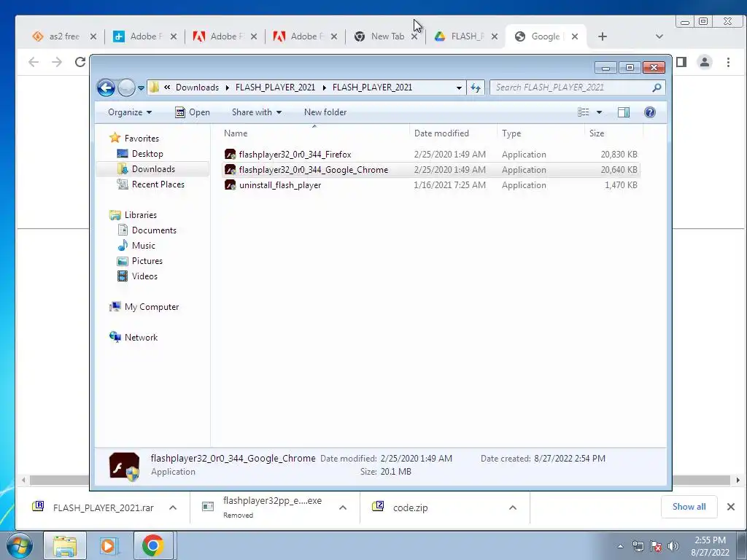Open Explorer Help question mark icon
This screenshot has width=747, height=560.
point(650,112)
